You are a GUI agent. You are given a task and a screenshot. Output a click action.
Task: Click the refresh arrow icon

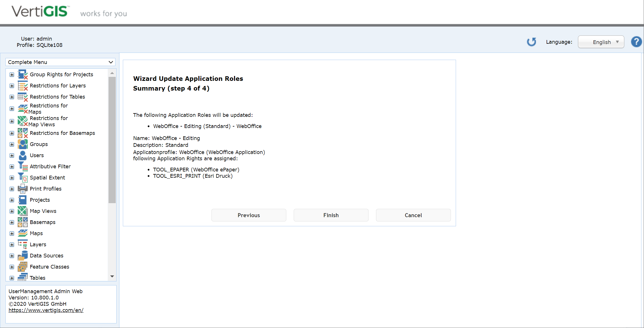tap(531, 42)
